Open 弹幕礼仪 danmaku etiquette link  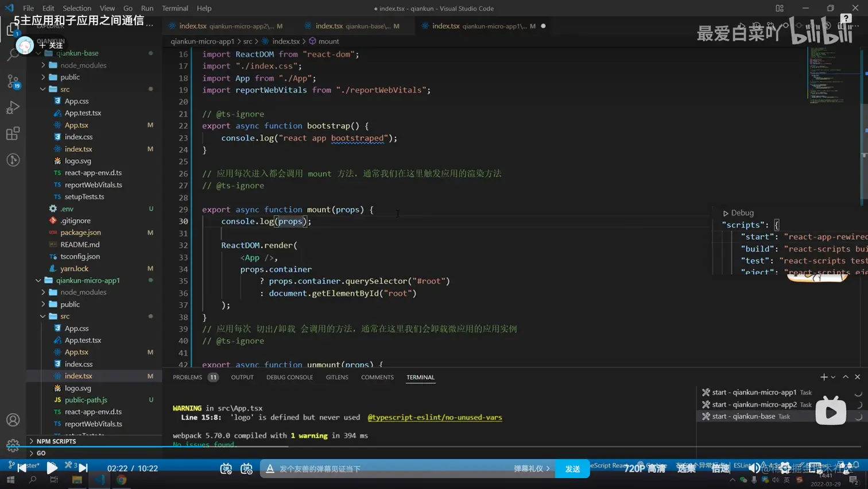point(532,469)
